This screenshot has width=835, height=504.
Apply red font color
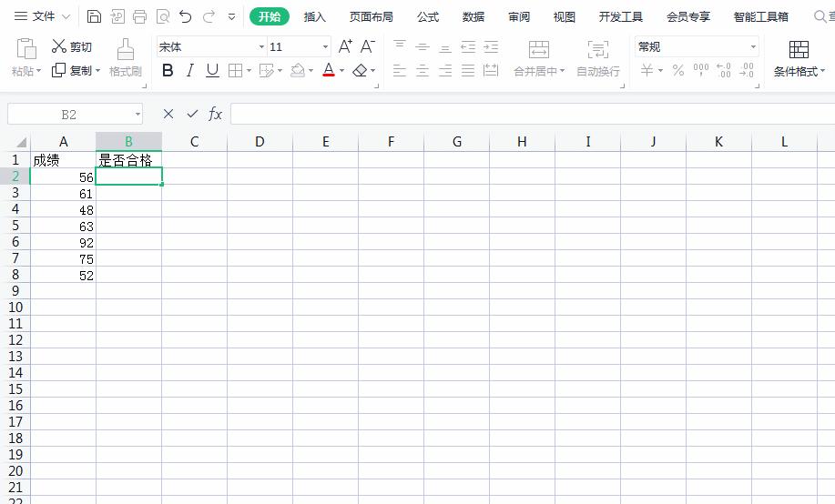(329, 70)
